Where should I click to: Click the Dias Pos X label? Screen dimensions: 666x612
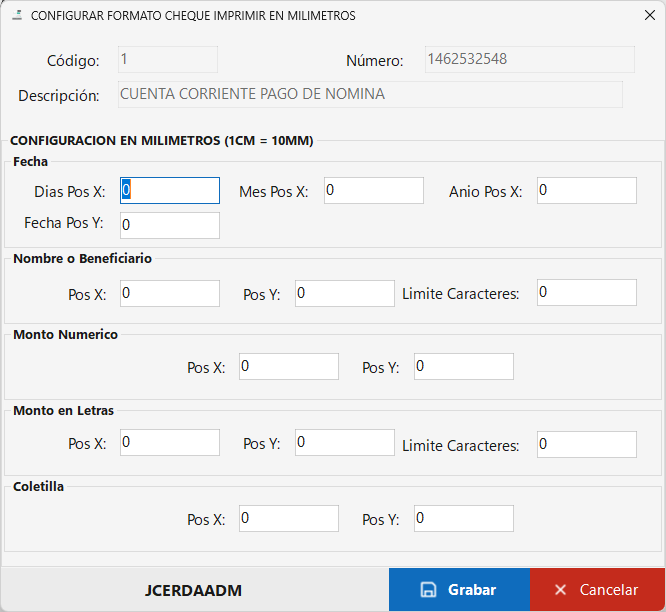[70, 192]
